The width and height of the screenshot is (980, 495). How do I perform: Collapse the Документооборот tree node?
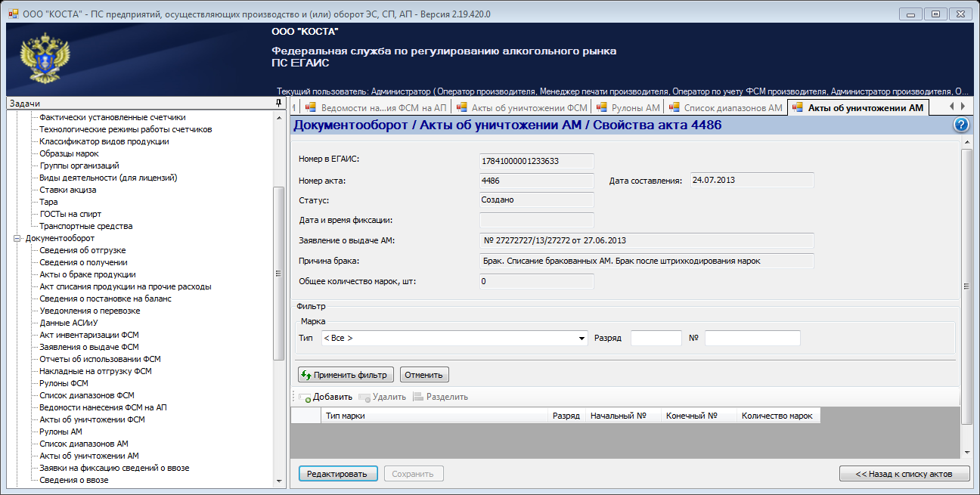pos(17,238)
